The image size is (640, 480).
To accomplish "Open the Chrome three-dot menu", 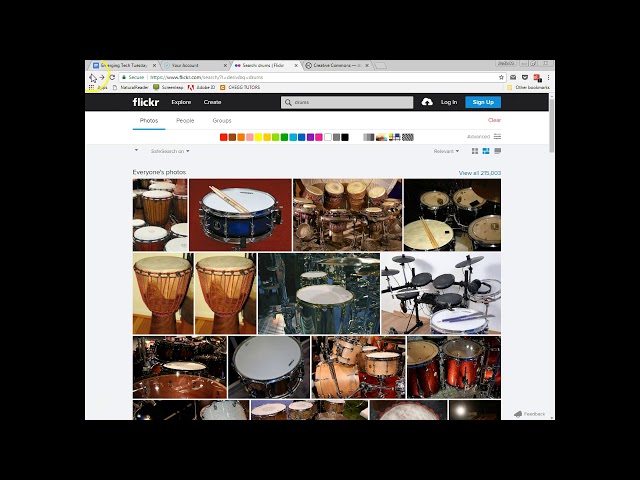I will [x=549, y=77].
